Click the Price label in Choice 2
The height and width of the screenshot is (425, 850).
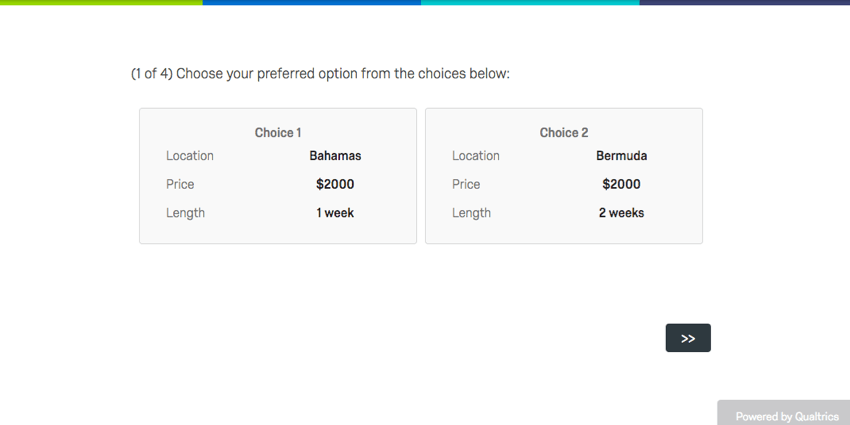(x=466, y=184)
